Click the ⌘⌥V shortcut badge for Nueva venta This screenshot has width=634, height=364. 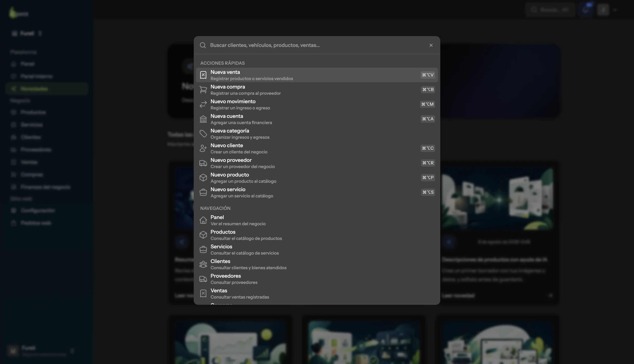[x=428, y=75]
